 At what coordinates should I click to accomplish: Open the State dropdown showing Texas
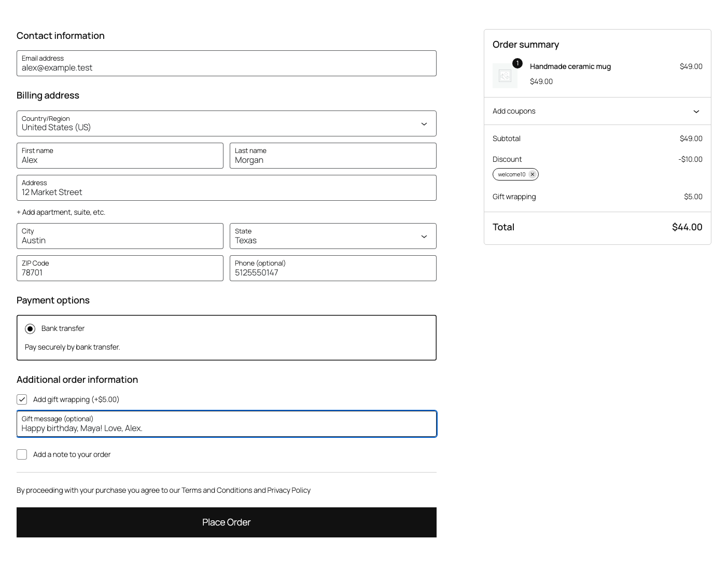click(333, 236)
